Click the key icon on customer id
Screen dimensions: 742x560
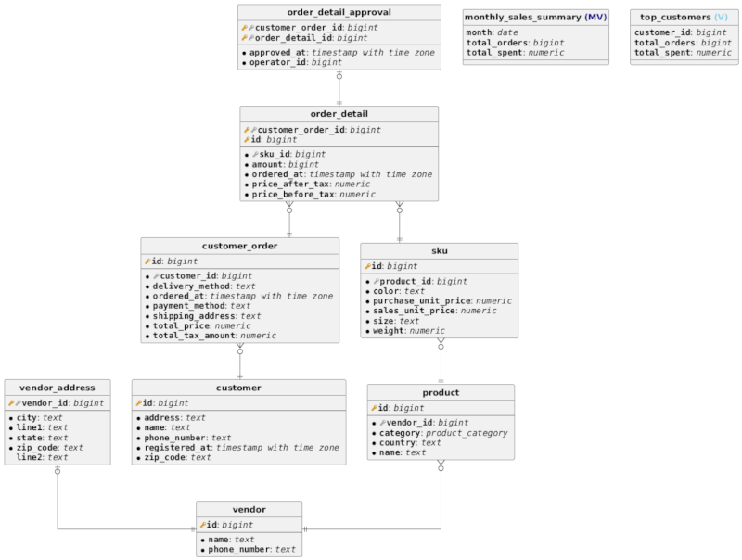point(138,402)
